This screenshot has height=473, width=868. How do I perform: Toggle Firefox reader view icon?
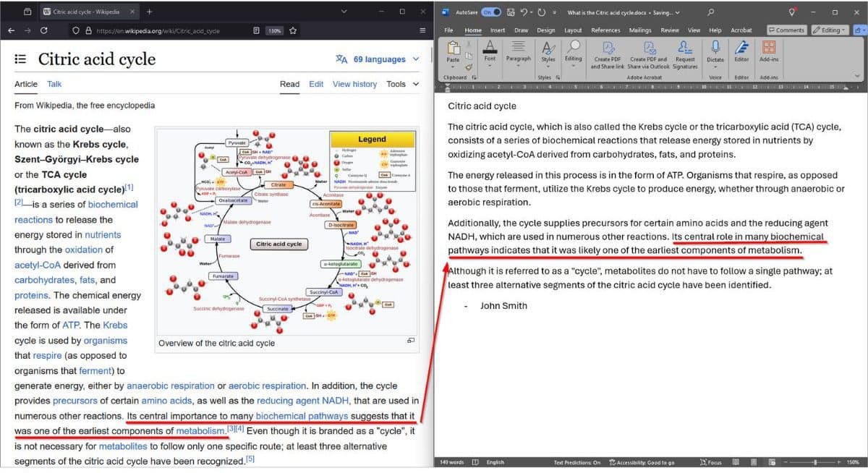click(257, 30)
